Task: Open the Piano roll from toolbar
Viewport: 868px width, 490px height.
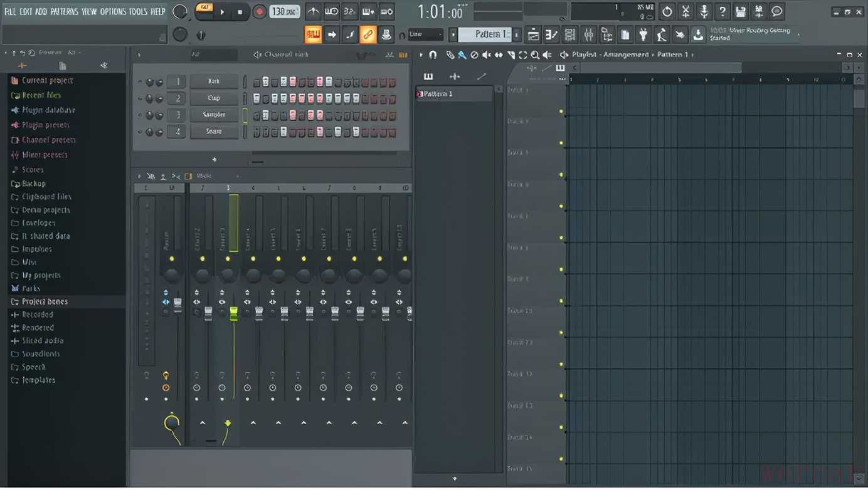Action: (551, 35)
